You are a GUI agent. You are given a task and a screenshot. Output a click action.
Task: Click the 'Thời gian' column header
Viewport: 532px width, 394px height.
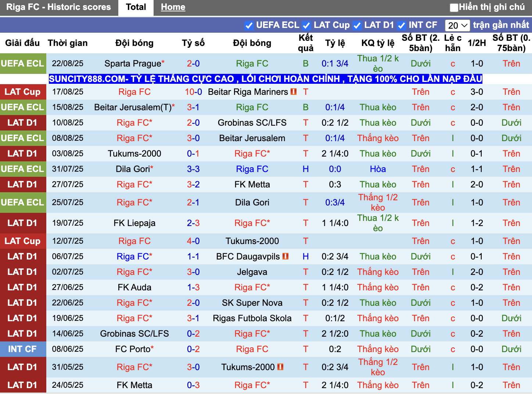tap(68, 43)
